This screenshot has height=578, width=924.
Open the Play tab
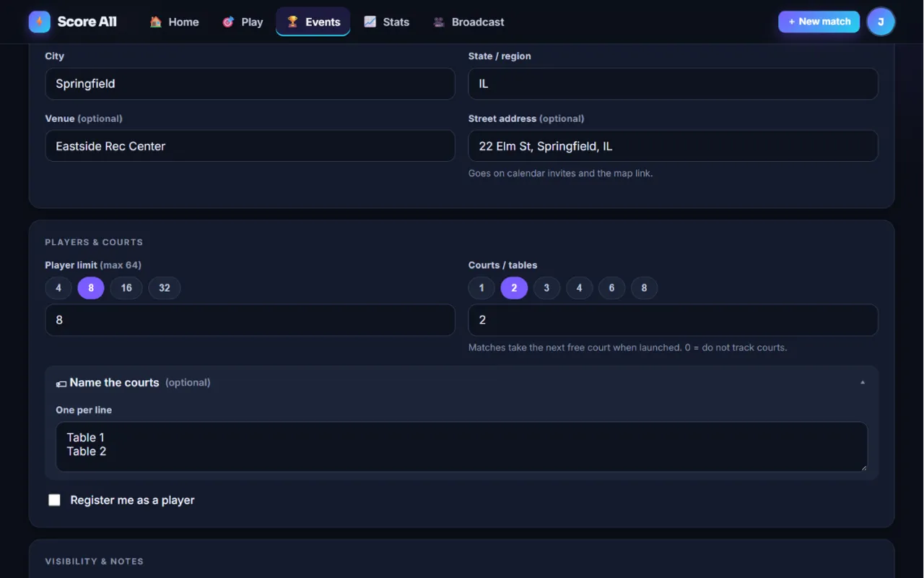[x=243, y=22]
